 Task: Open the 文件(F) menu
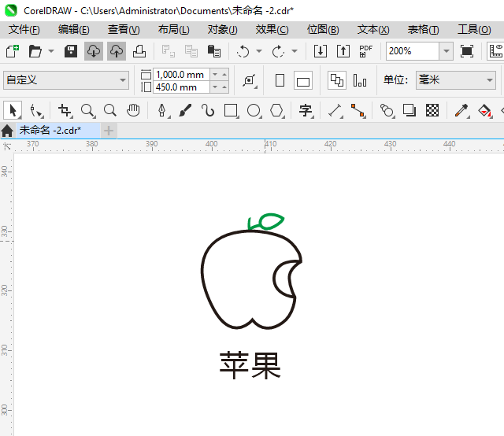pyautogui.click(x=24, y=30)
